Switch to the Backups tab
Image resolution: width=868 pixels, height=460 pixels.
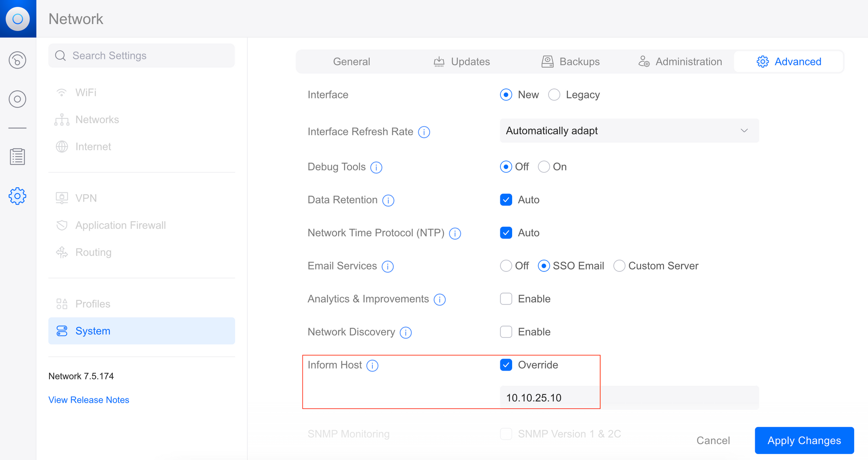[571, 62]
